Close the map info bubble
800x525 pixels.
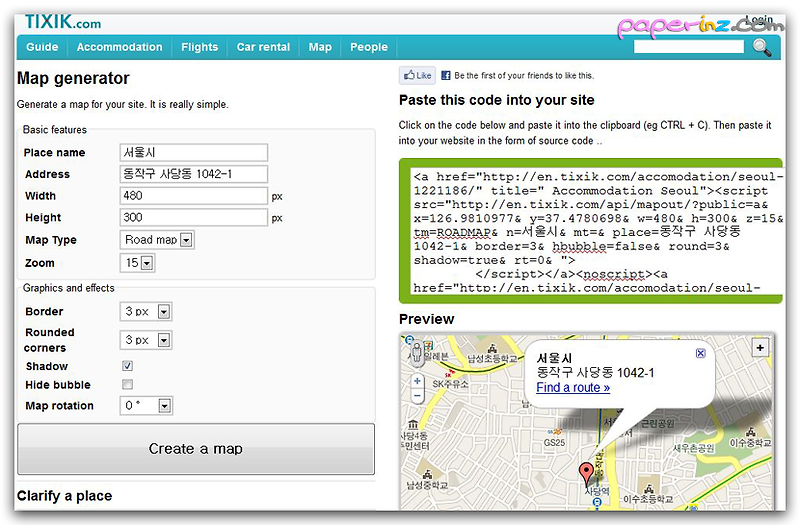(701, 353)
